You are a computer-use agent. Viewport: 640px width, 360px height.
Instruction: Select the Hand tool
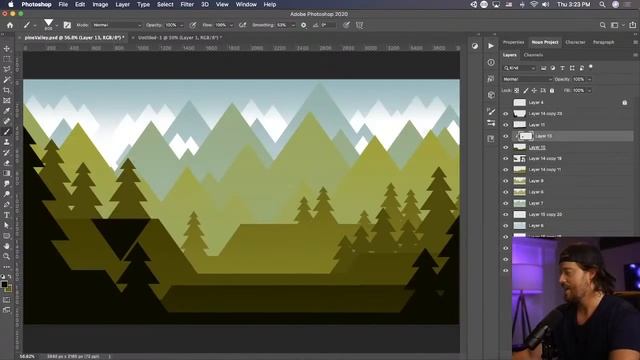point(7,246)
